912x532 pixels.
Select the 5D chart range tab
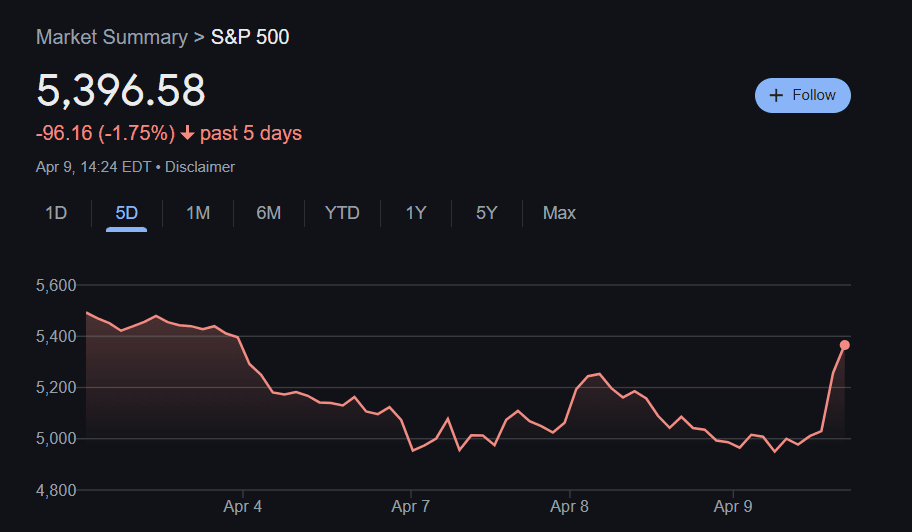click(127, 213)
